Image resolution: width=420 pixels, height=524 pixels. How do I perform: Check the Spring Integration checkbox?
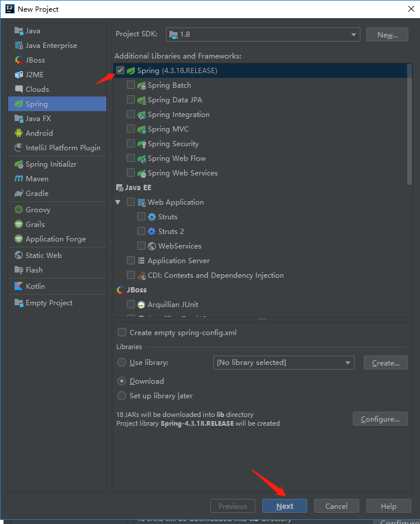(x=131, y=114)
